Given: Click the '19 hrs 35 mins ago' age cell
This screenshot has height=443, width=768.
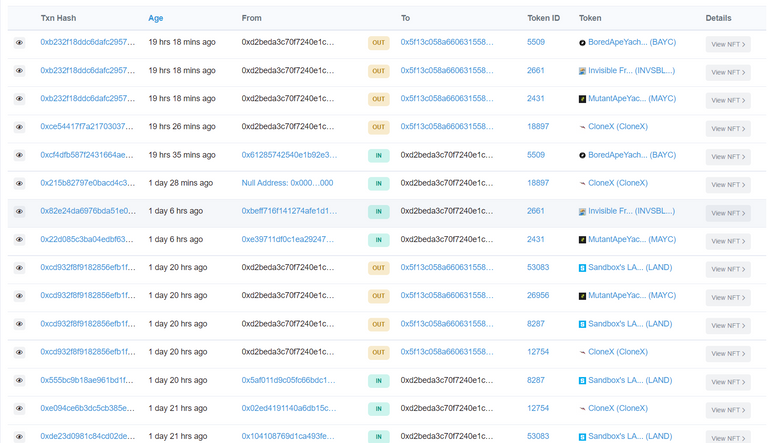Looking at the screenshot, I should [182, 155].
